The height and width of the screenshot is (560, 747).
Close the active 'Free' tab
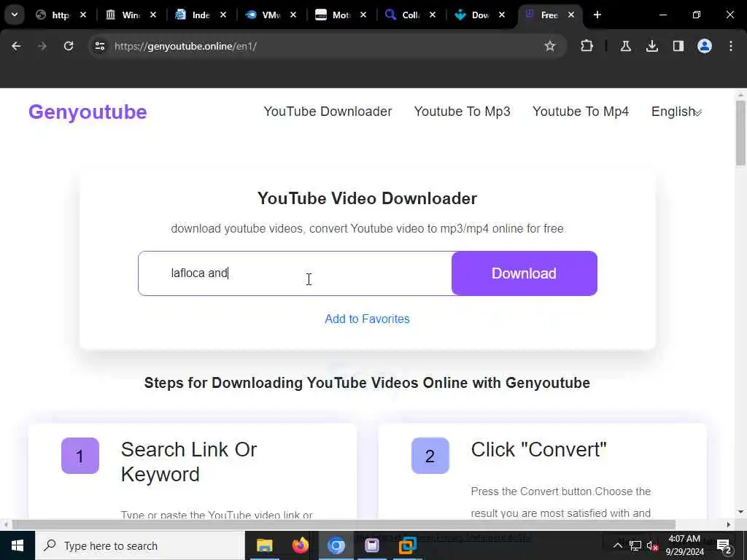pyautogui.click(x=571, y=15)
